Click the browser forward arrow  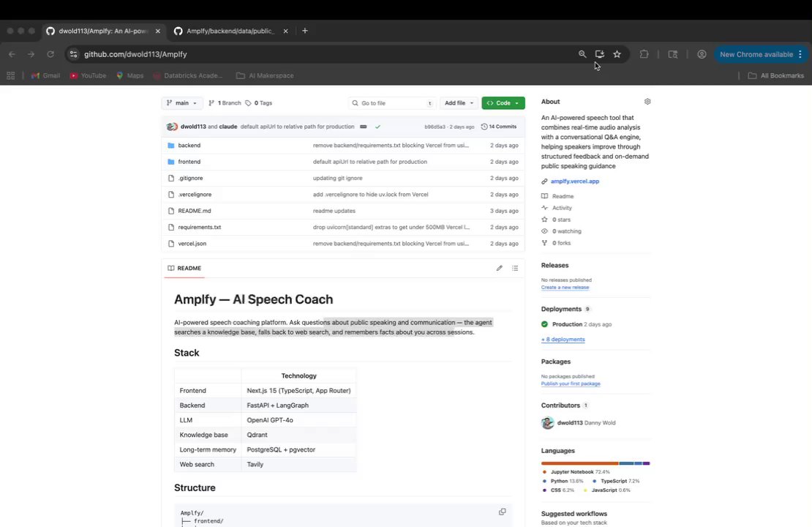coord(31,54)
